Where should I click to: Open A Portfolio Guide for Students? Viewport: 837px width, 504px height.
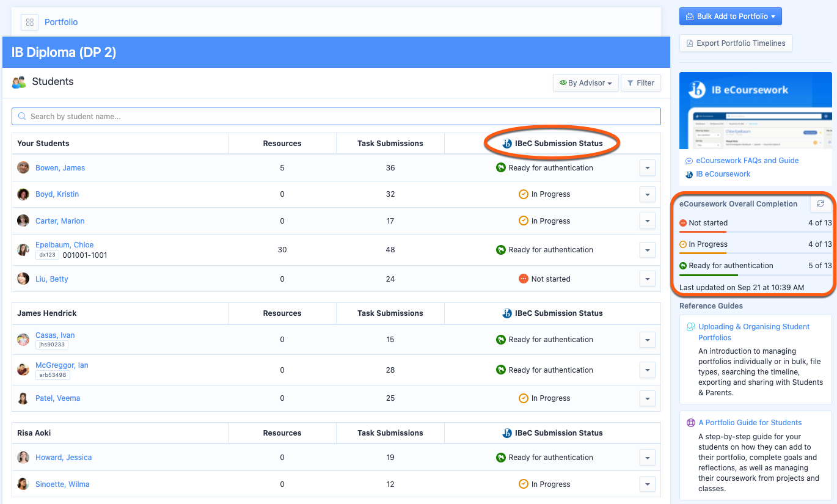[x=750, y=423]
